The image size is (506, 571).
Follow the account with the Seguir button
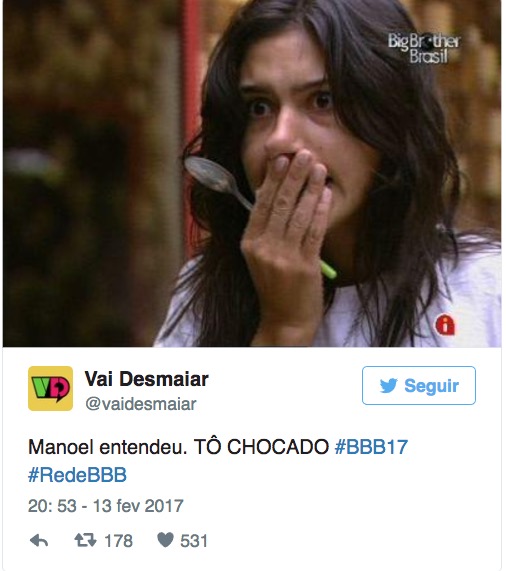click(419, 385)
